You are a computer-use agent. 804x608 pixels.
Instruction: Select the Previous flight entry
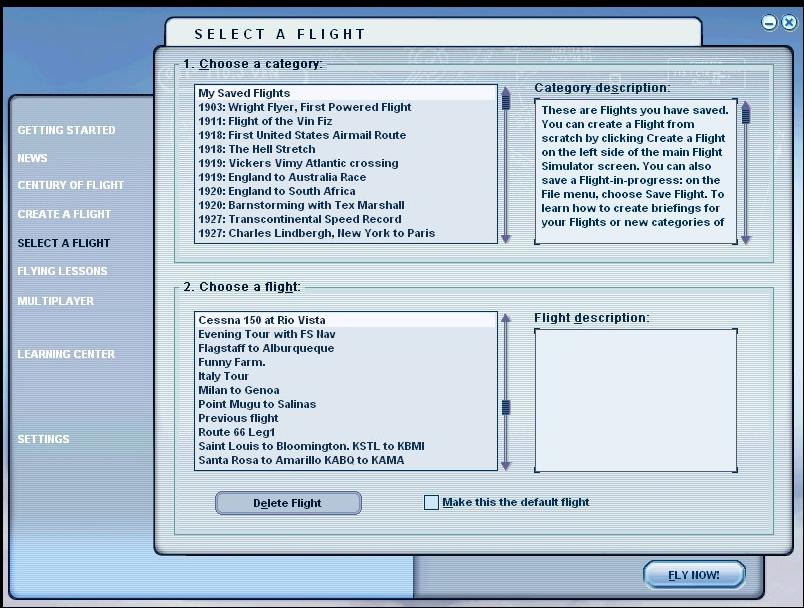click(x=346, y=418)
